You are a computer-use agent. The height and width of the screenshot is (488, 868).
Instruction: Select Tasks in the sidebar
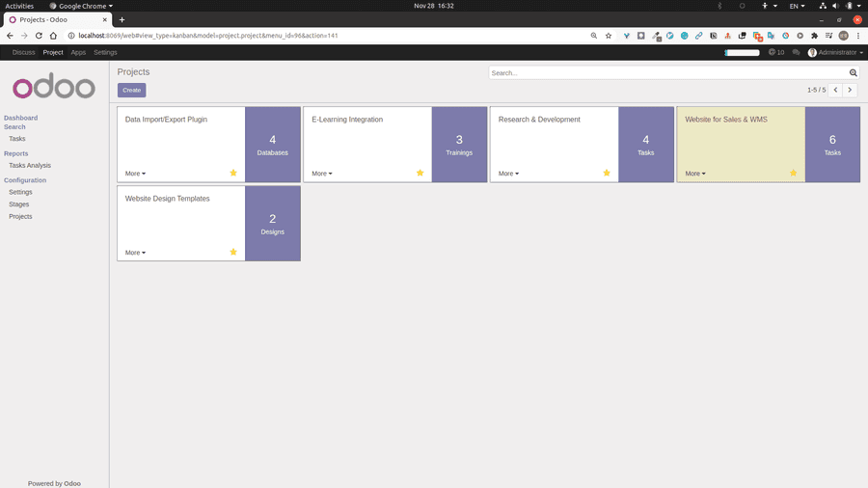17,139
